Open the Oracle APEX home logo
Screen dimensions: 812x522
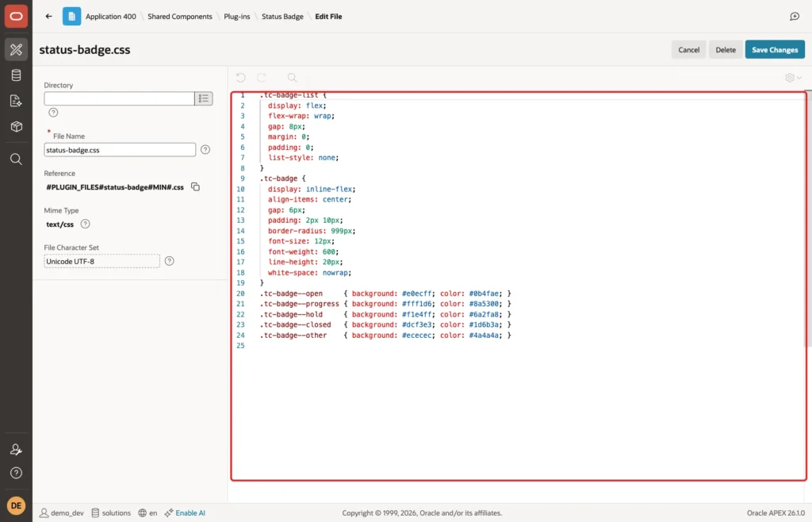16,16
